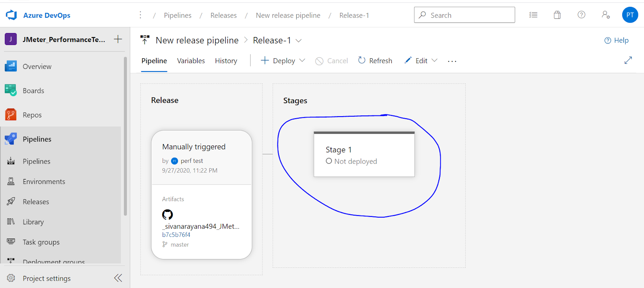Collapse the sidebar with double chevron
The height and width of the screenshot is (288, 644).
click(x=118, y=278)
